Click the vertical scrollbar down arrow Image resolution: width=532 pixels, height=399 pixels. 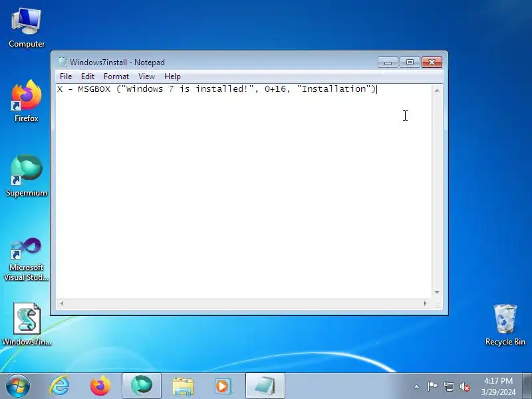click(x=437, y=292)
